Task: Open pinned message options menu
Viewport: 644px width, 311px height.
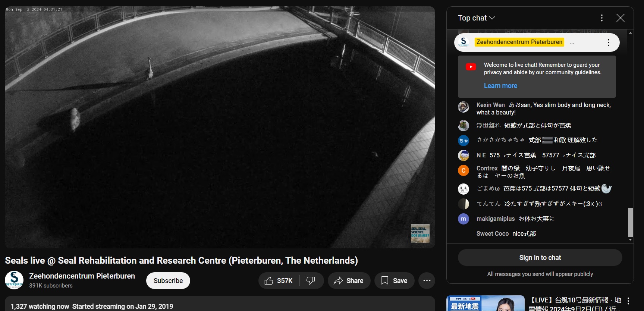Action: coord(608,43)
